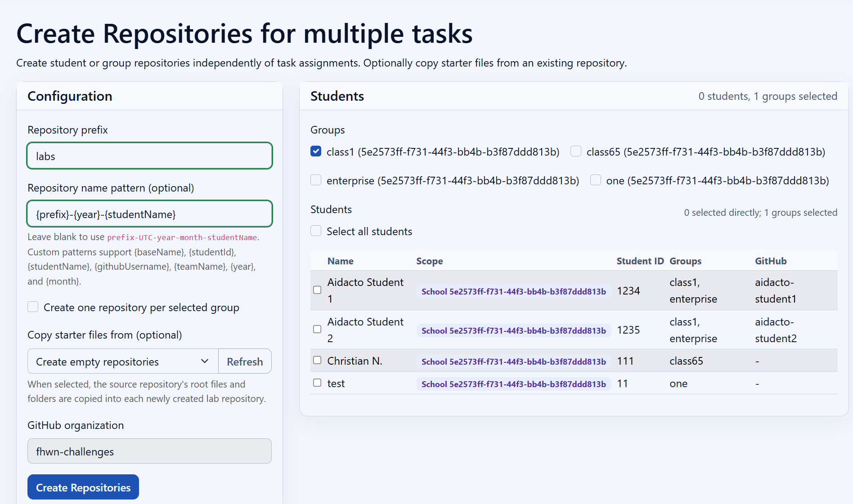
Task: Click '0 students, 1 groups selected' summary
Action: (768, 96)
